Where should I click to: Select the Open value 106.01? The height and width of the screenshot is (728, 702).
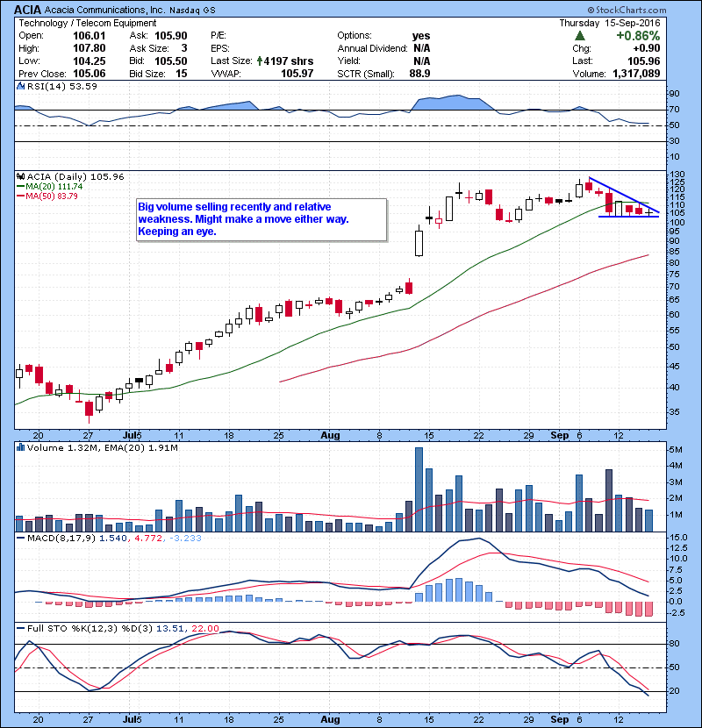(x=90, y=36)
